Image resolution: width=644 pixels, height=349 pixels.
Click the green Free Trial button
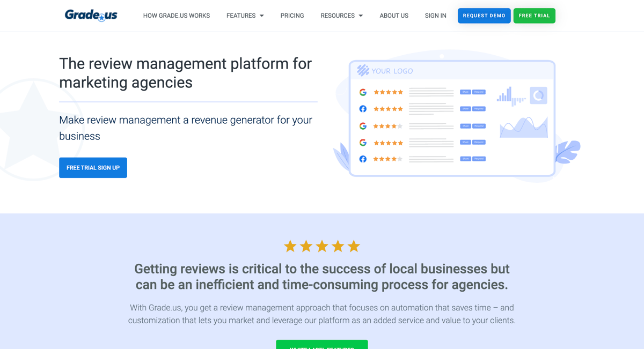(535, 16)
